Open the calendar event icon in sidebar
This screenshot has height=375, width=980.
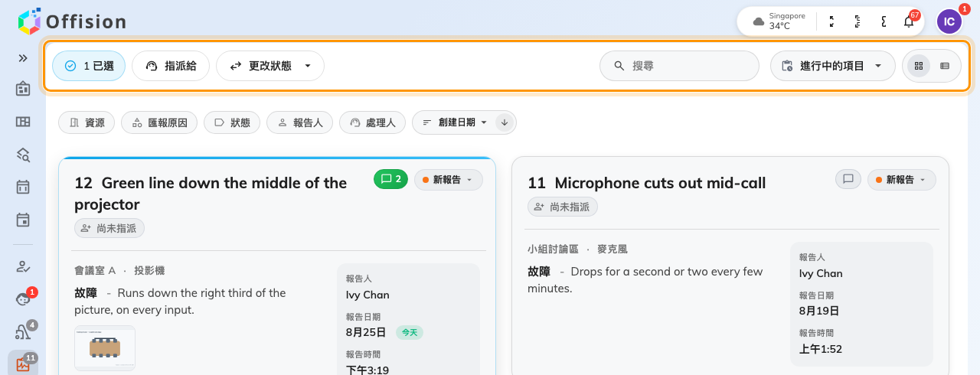23,220
